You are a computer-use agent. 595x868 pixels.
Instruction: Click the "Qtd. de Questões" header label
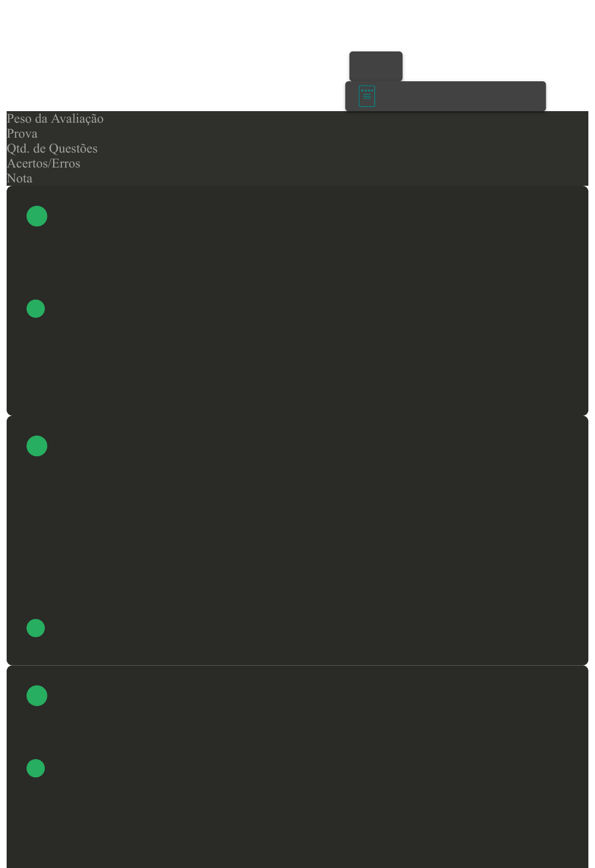coord(52,149)
